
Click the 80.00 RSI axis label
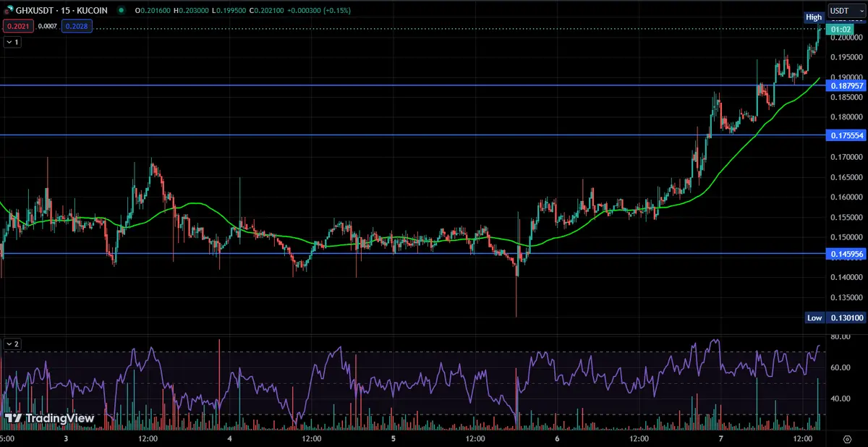tap(840, 337)
